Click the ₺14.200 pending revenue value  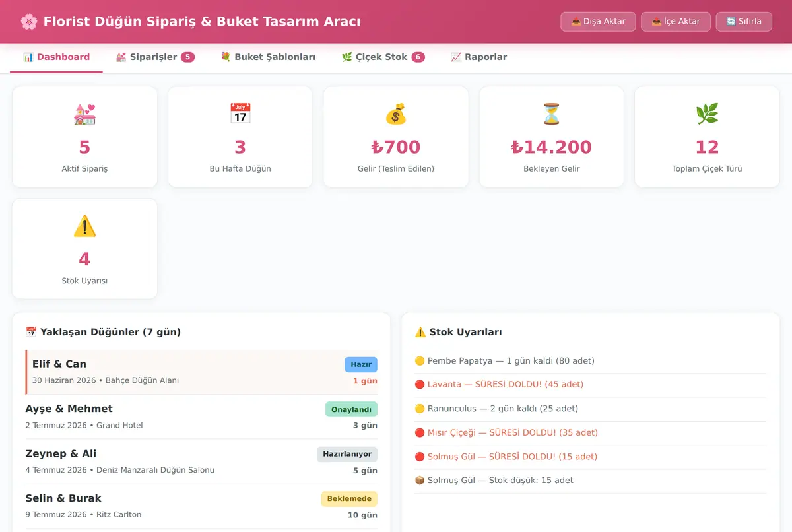click(x=552, y=147)
